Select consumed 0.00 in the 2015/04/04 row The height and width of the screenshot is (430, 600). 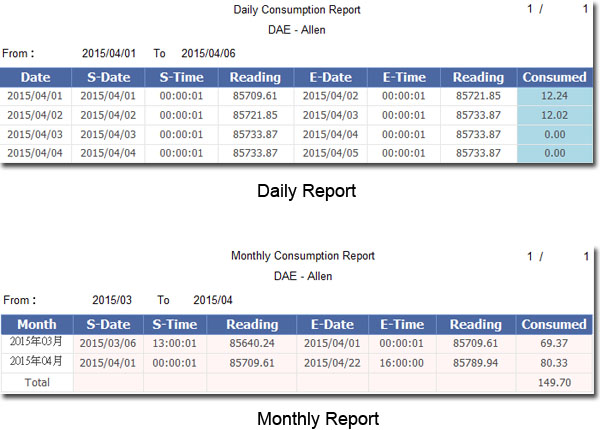pyautogui.click(x=555, y=153)
